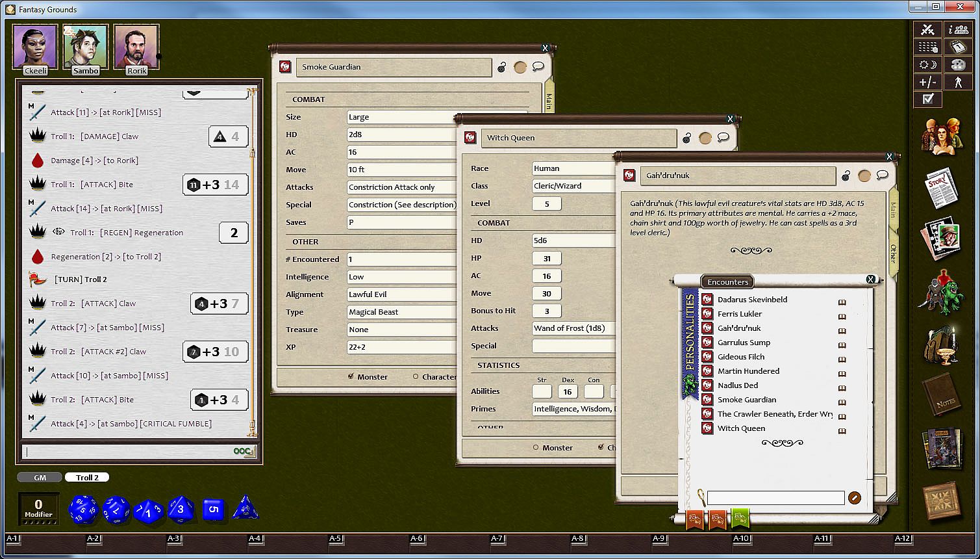Open the Rorik character portrait
Image resolution: width=980 pixels, height=559 pixels.
[x=136, y=47]
